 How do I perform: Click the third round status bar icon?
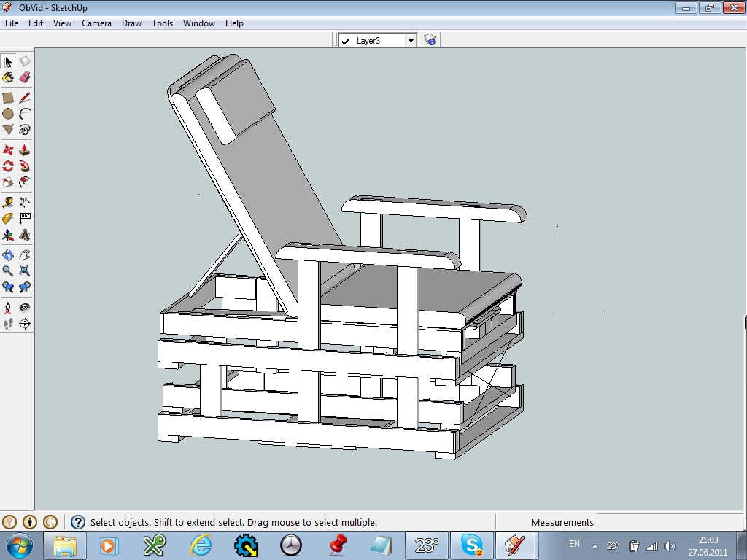click(50, 522)
